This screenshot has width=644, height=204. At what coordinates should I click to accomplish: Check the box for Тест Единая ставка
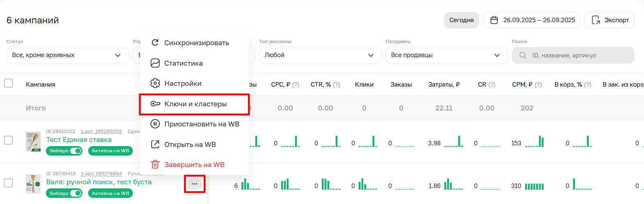[x=9, y=140]
